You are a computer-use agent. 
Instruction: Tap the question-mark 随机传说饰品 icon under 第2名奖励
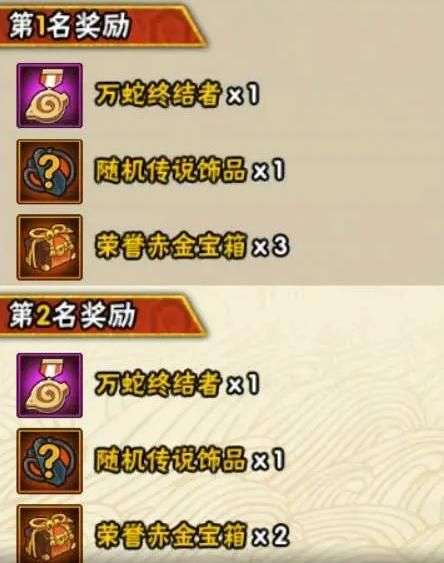50,461
